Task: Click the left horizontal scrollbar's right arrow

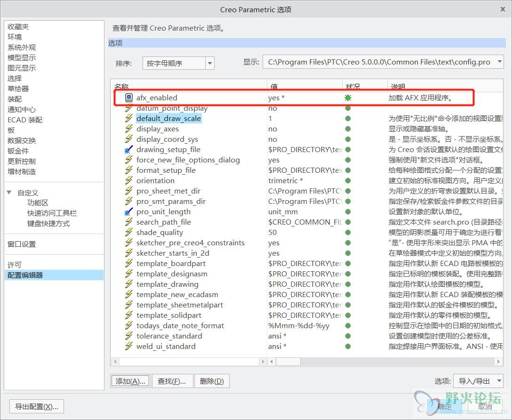Action: [263, 362]
